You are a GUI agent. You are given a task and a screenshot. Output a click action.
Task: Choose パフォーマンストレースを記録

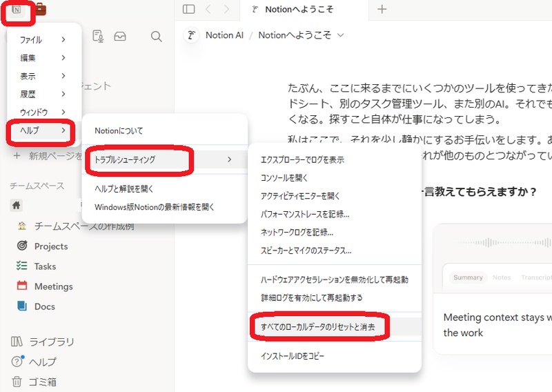335,214
